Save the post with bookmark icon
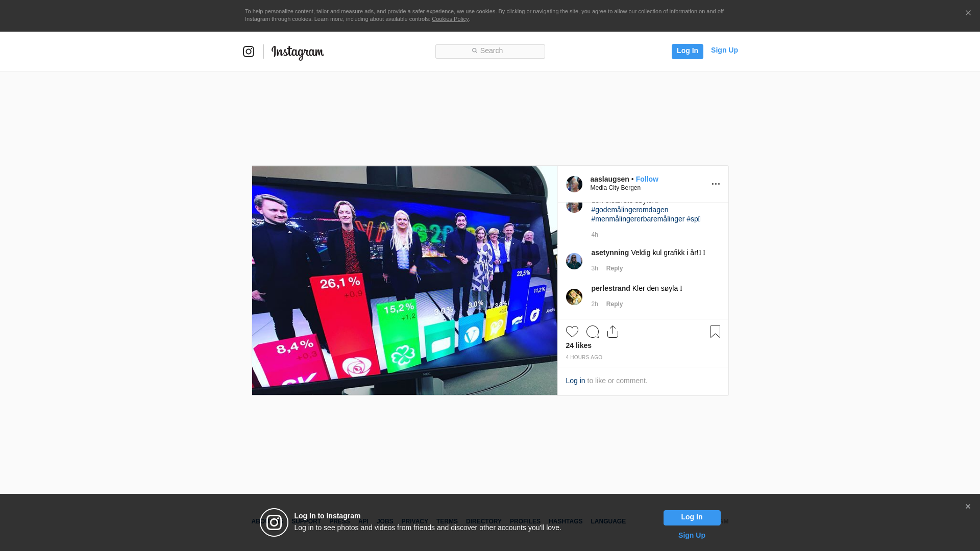The image size is (980, 551). click(715, 332)
